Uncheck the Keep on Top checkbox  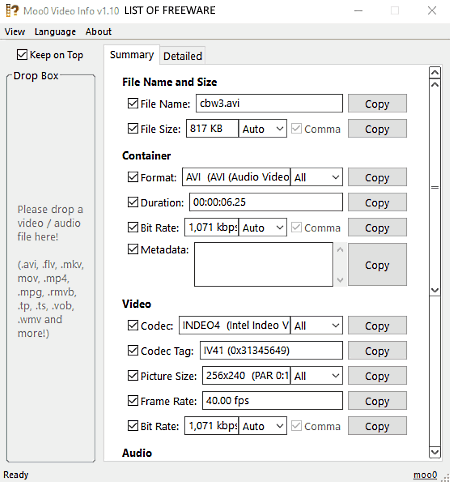(22, 54)
